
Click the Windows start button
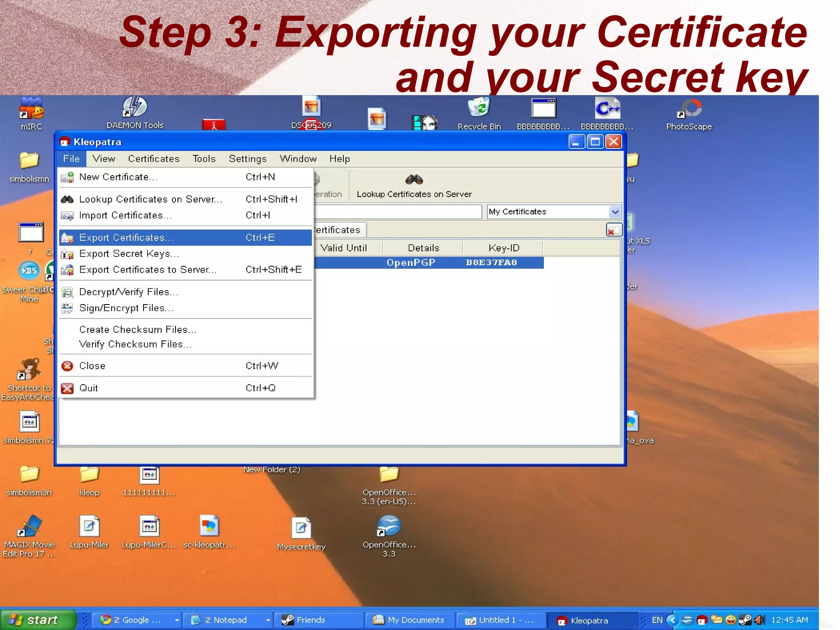coord(38,619)
